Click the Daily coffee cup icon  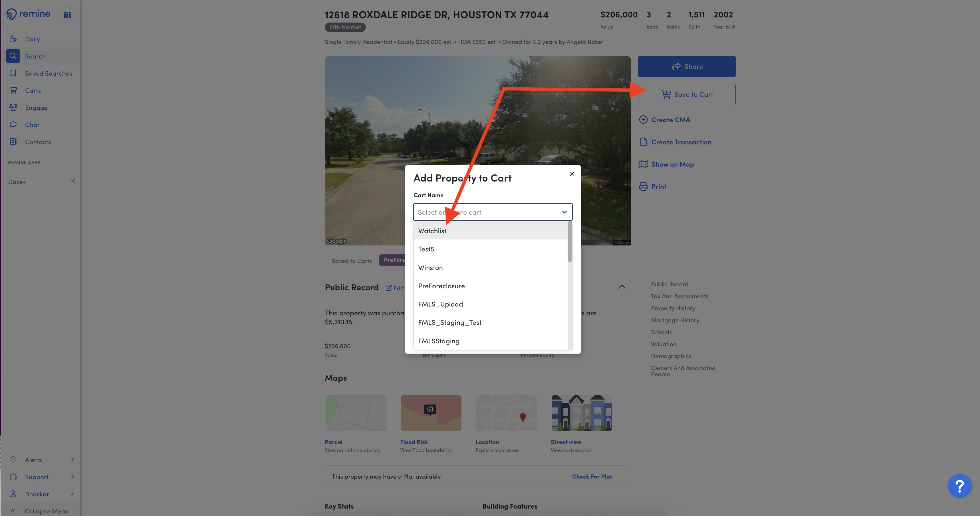pos(13,39)
